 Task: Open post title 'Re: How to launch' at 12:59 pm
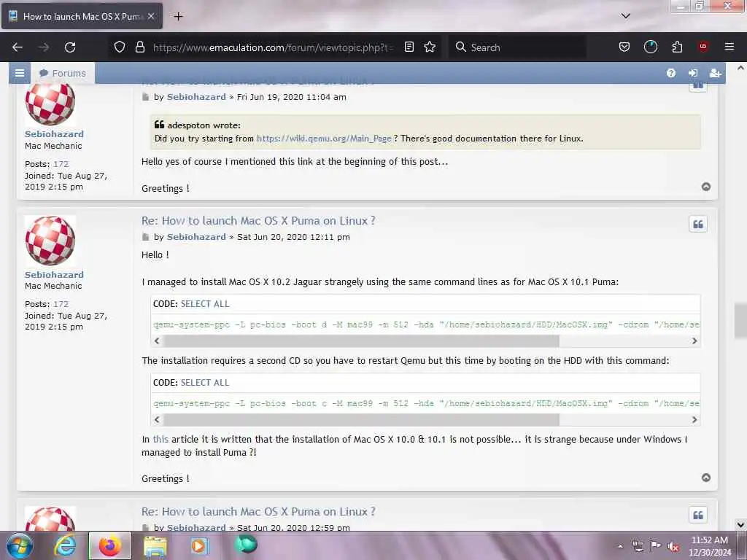click(x=258, y=512)
